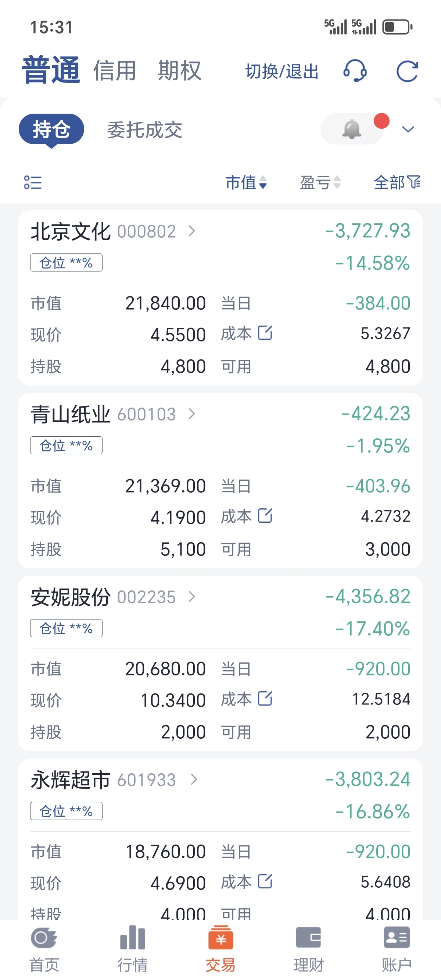Click 切换/退出 link
This screenshot has height=980, width=441.
pyautogui.click(x=282, y=71)
